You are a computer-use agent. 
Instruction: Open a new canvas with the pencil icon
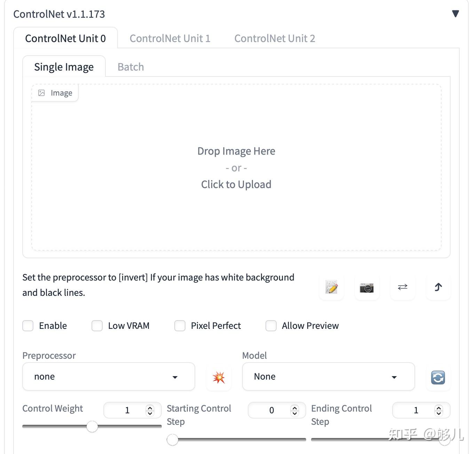coord(331,287)
